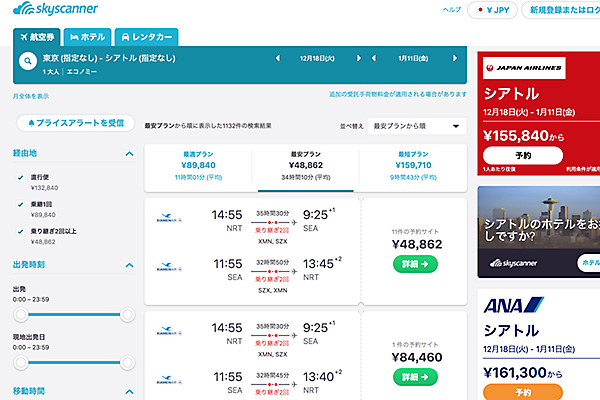Click 詳細 button for ¥48,862 itinerary
Screen dimensions: 600x400
pos(415,264)
